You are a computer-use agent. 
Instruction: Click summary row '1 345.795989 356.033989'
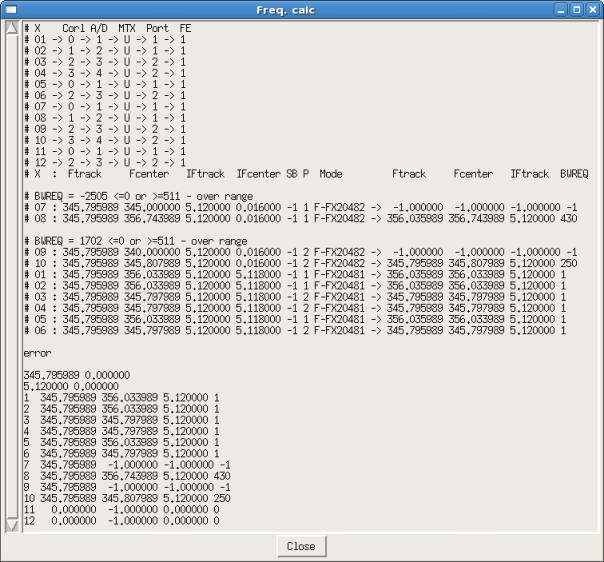(121, 397)
